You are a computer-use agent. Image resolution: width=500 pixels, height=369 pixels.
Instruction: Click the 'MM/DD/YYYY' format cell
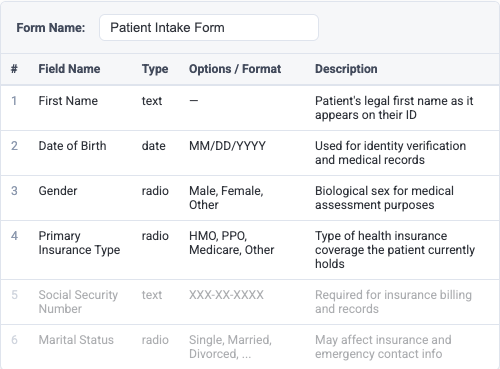coord(227,146)
